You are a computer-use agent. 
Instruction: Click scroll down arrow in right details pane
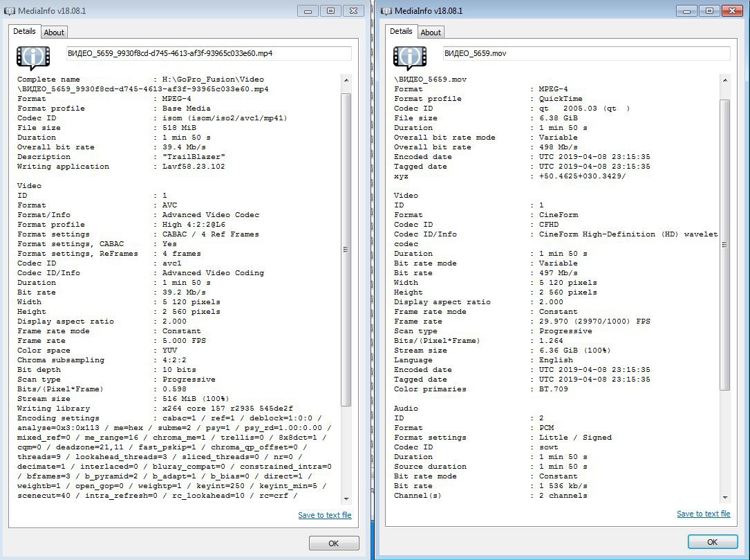pyautogui.click(x=724, y=497)
